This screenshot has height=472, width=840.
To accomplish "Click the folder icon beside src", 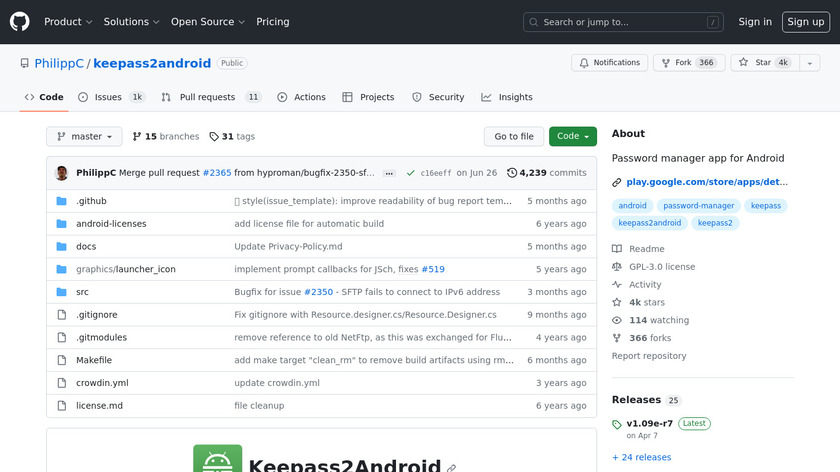I will click(62, 292).
